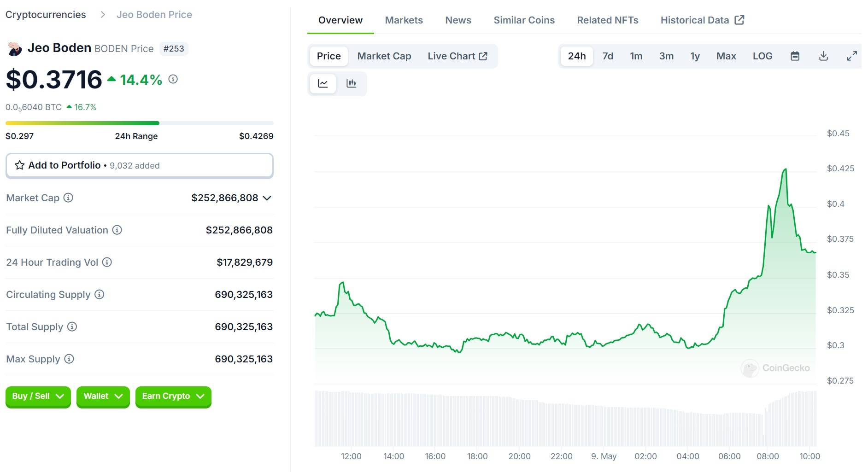Select the Price chart tab
Image resolution: width=868 pixels, height=472 pixels.
coord(329,56)
